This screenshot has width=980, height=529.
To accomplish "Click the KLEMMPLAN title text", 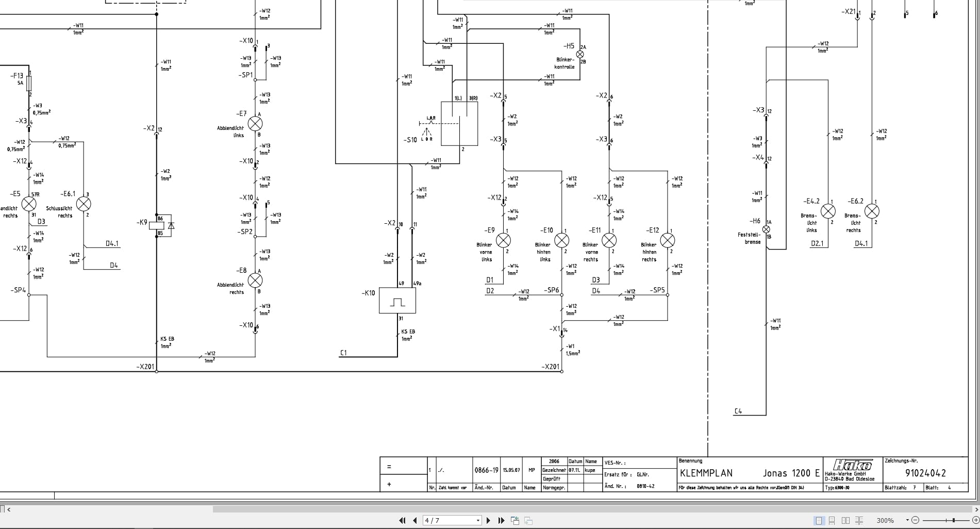I will (706, 473).
